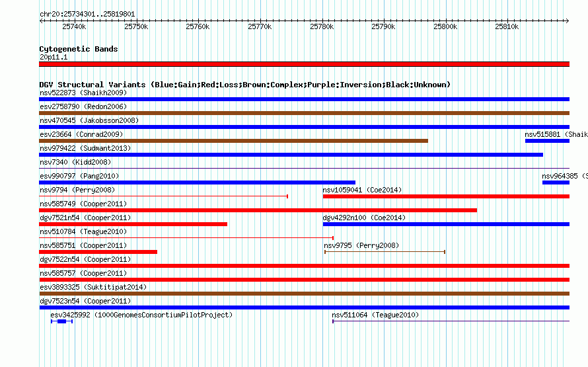Screen dimensions: 588x367
Task: Select the blue nsv470545 bar
Action: (304, 127)
